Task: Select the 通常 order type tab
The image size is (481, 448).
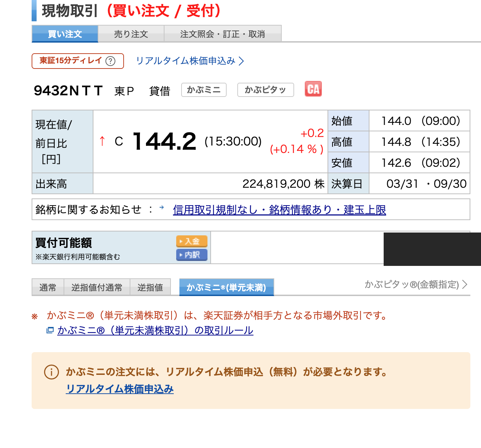Action: [48, 287]
